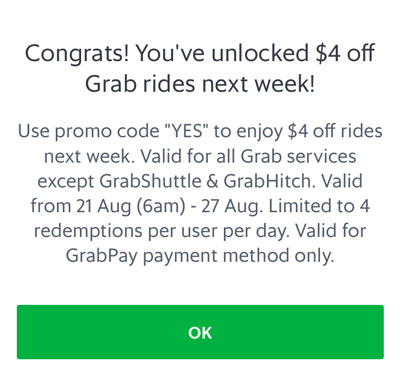Click the "21 Aug (6am)" start date text

point(130,206)
